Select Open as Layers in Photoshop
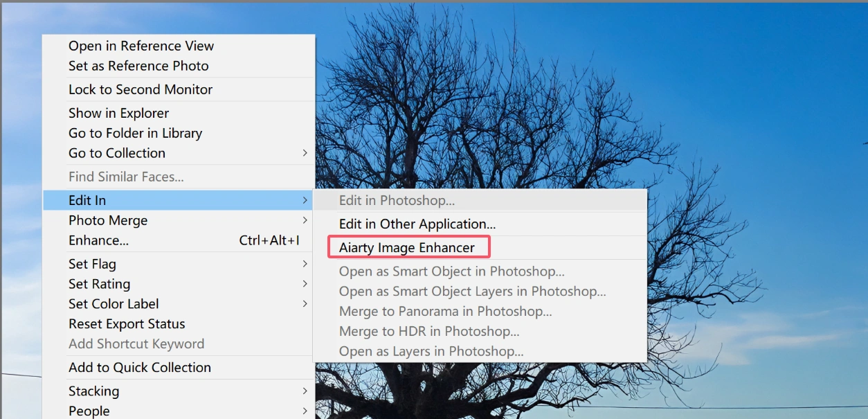868x419 pixels. (480, 352)
